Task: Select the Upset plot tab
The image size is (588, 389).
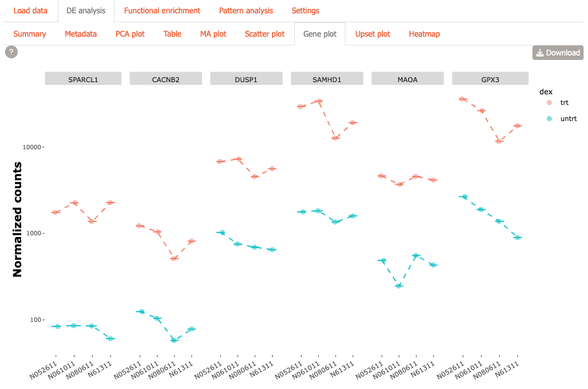Action: point(373,34)
